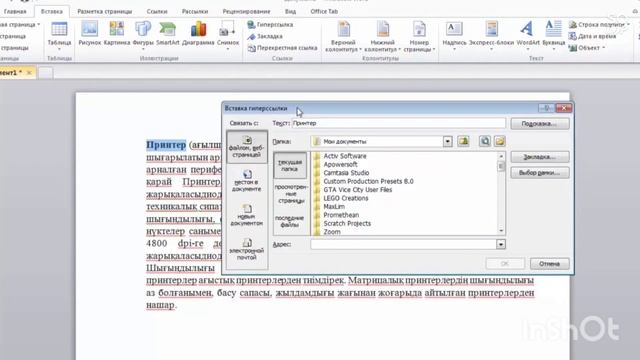The image size is (640, 360).
Task: Click the browse the web icon in dialog
Action: click(484, 141)
